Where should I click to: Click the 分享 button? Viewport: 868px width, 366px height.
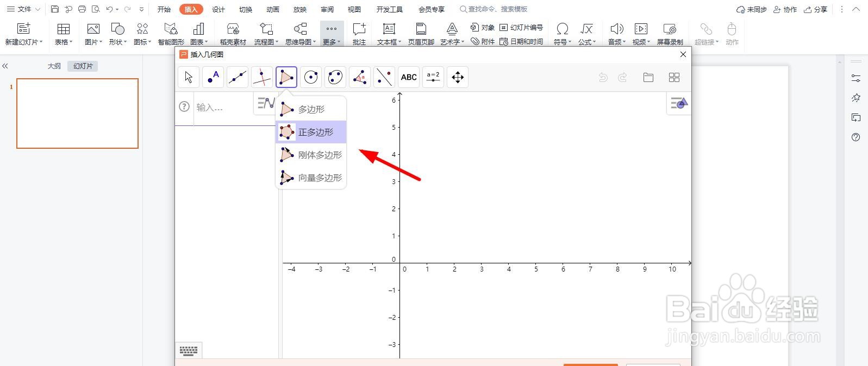coord(816,9)
